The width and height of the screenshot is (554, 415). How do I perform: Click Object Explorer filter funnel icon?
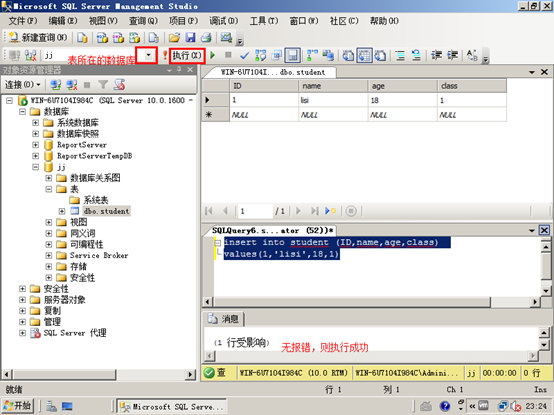(103, 85)
